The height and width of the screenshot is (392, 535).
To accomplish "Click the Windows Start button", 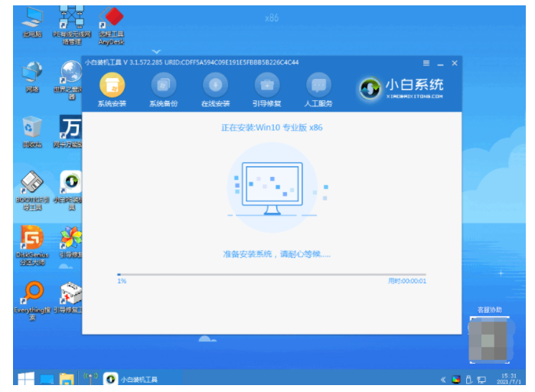I will point(26,379).
